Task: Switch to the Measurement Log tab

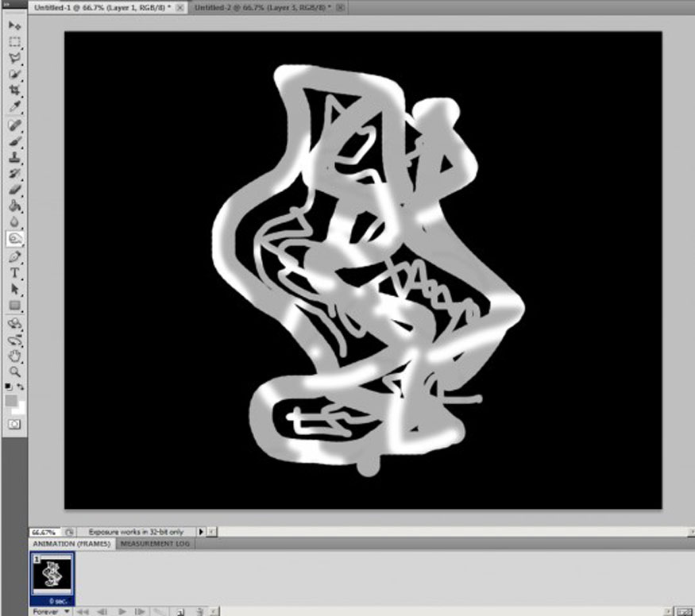Action: click(155, 544)
